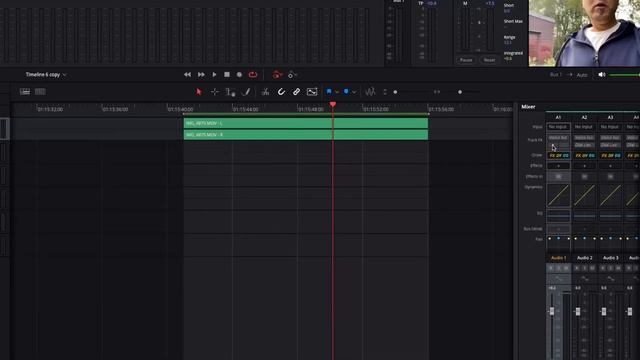This screenshot has width=640, height=360.
Task: Click the green monitor volume slider
Action: (624, 75)
